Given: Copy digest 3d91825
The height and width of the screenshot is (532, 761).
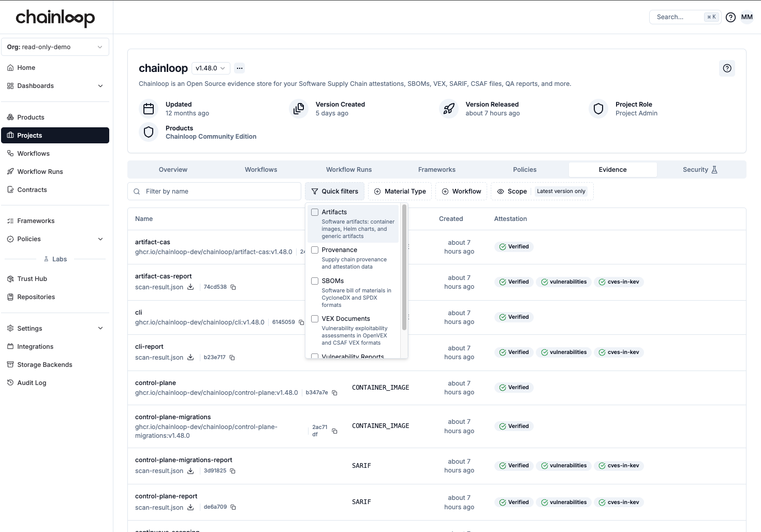Looking at the screenshot, I should click(x=232, y=471).
